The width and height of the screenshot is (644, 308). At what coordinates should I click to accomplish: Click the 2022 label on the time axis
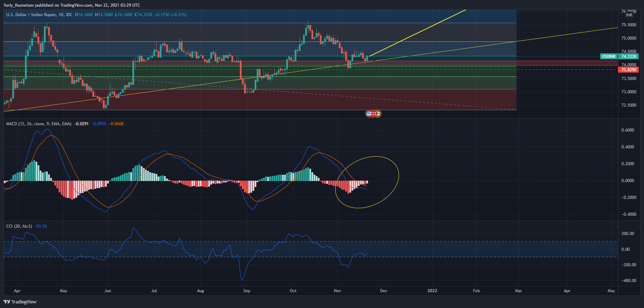[432, 291]
